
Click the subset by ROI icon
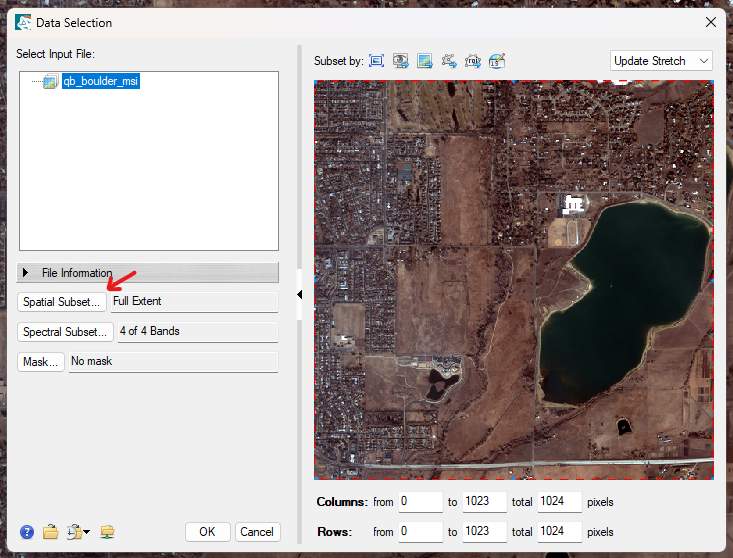click(473, 61)
